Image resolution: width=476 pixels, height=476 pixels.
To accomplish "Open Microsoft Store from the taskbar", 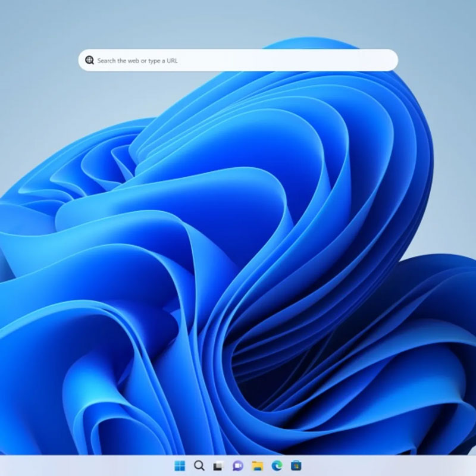I will pos(296,465).
